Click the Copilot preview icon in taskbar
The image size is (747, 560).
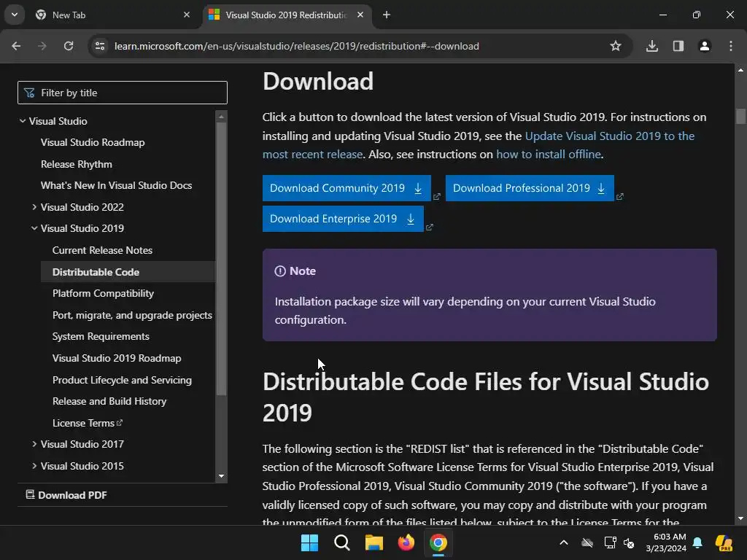pos(724,542)
